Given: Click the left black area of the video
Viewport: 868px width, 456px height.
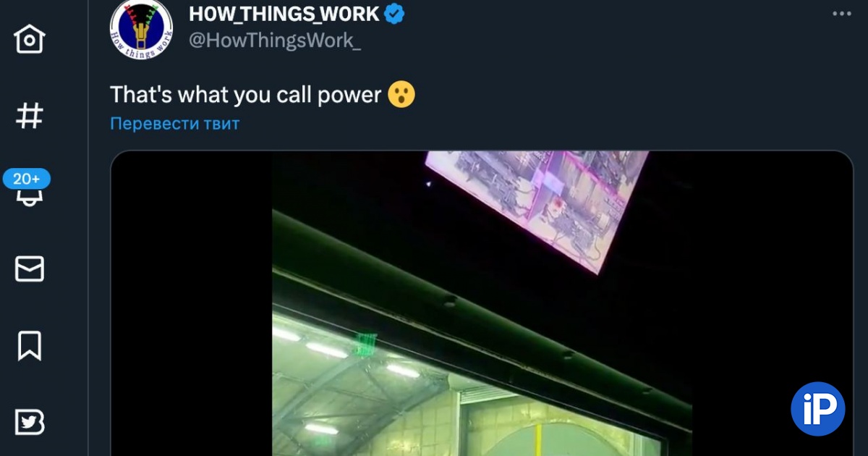Looking at the screenshot, I should (x=191, y=303).
